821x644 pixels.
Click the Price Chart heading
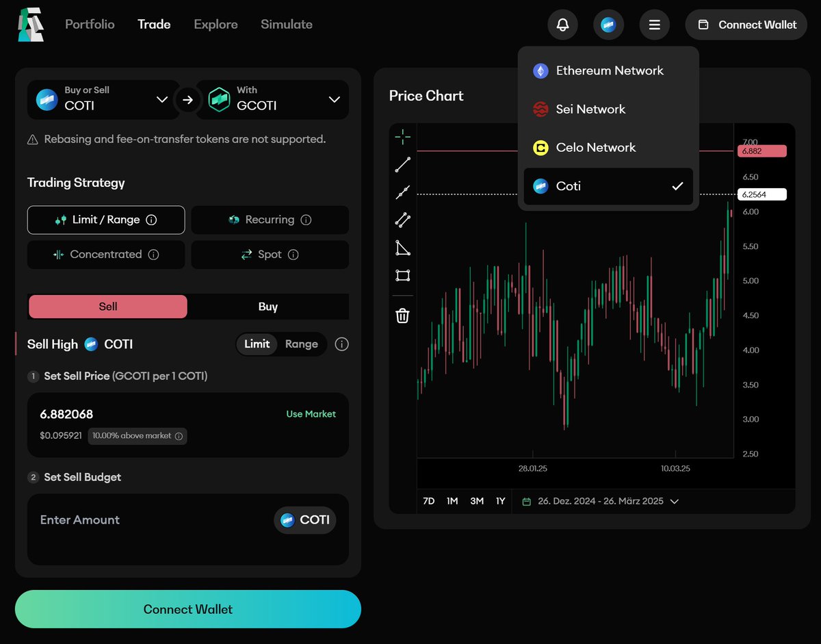[426, 96]
